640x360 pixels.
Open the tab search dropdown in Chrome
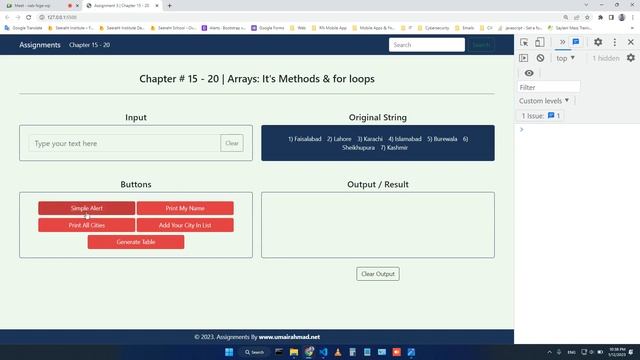pyautogui.click(x=586, y=5)
